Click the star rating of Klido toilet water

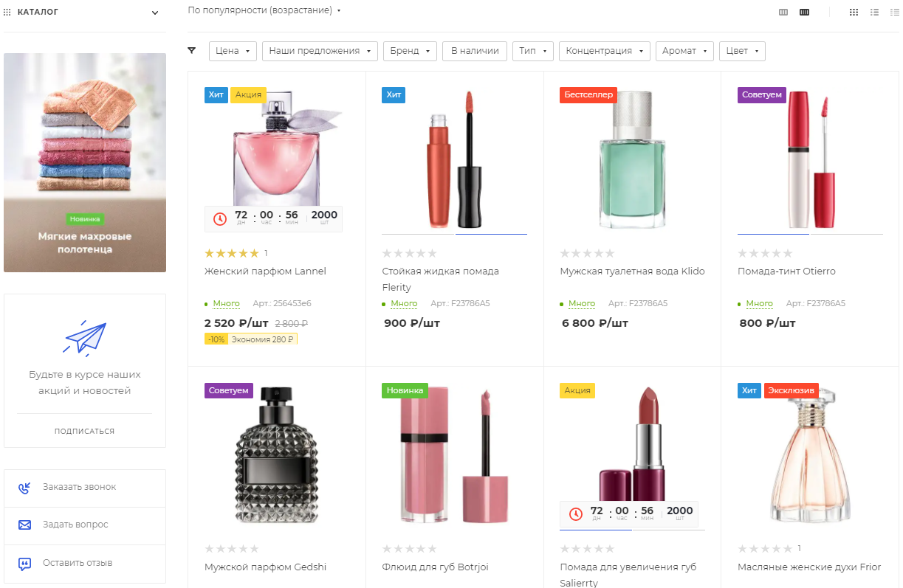click(x=588, y=253)
